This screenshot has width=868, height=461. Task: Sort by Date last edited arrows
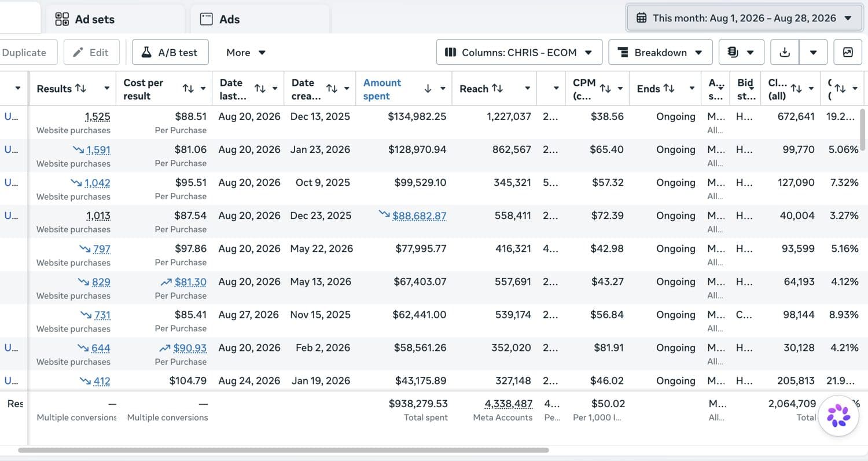click(260, 88)
